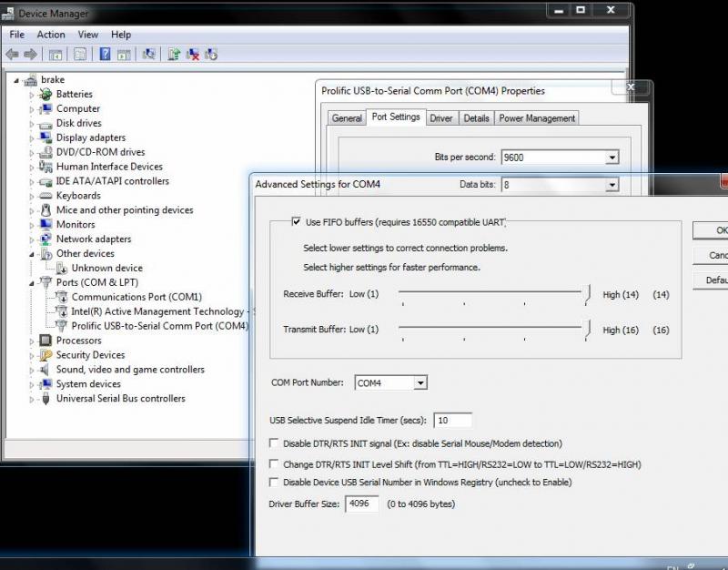Click the Network adapters category icon

[45, 239]
